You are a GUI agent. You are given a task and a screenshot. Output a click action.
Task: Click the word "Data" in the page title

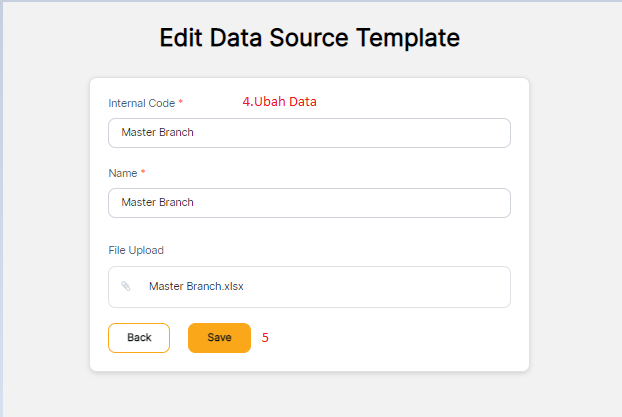click(239, 38)
